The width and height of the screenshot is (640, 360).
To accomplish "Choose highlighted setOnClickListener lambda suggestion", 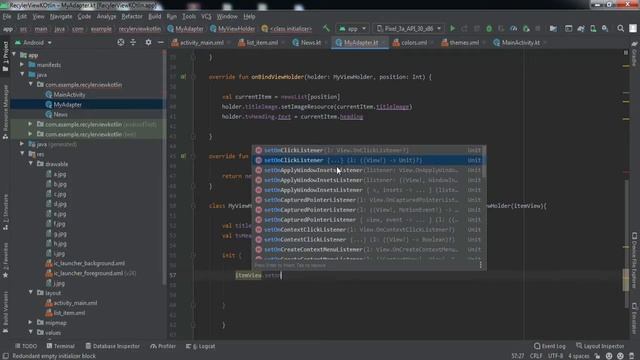I will [369, 160].
